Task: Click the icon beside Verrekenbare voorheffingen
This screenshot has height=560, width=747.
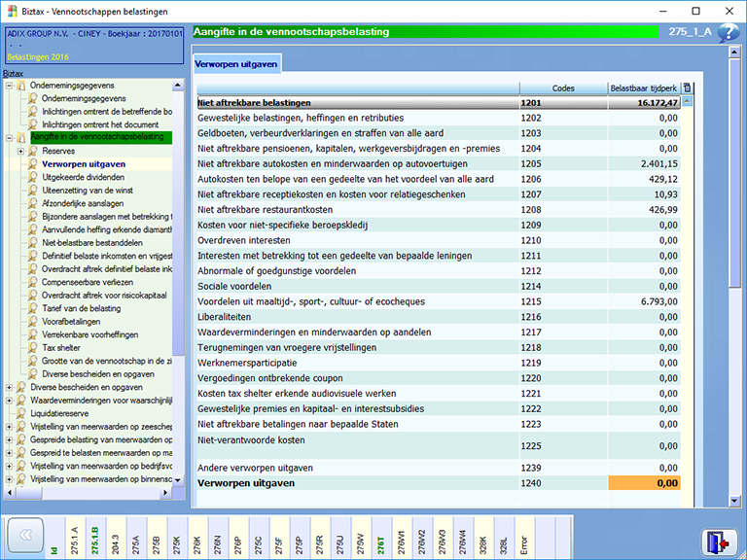Action: (33, 334)
